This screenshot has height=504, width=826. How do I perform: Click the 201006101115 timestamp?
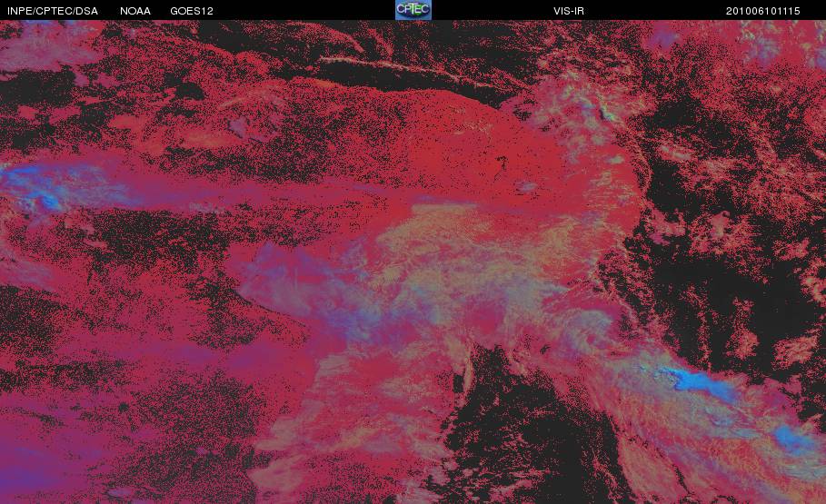[762, 11]
